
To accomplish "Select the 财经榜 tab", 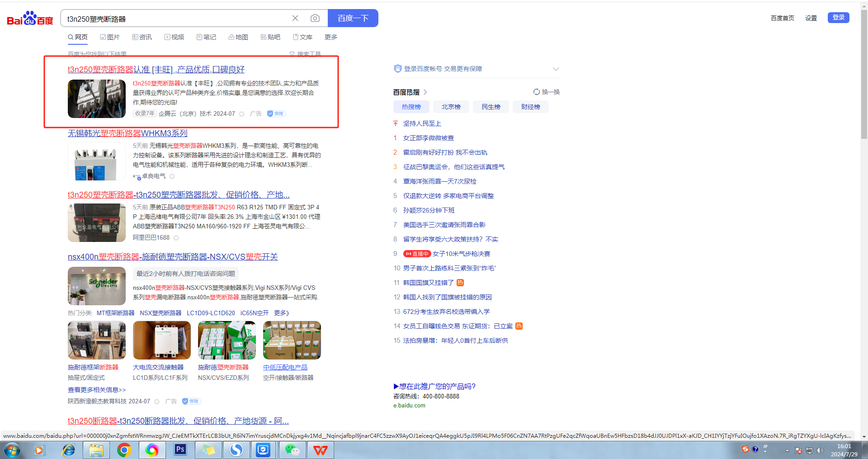I will coord(530,107).
